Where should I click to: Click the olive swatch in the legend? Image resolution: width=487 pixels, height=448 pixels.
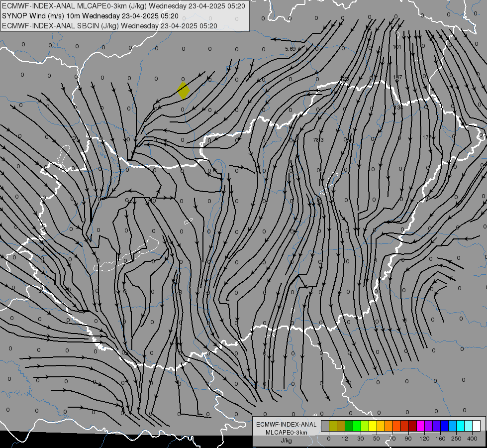[333, 426]
